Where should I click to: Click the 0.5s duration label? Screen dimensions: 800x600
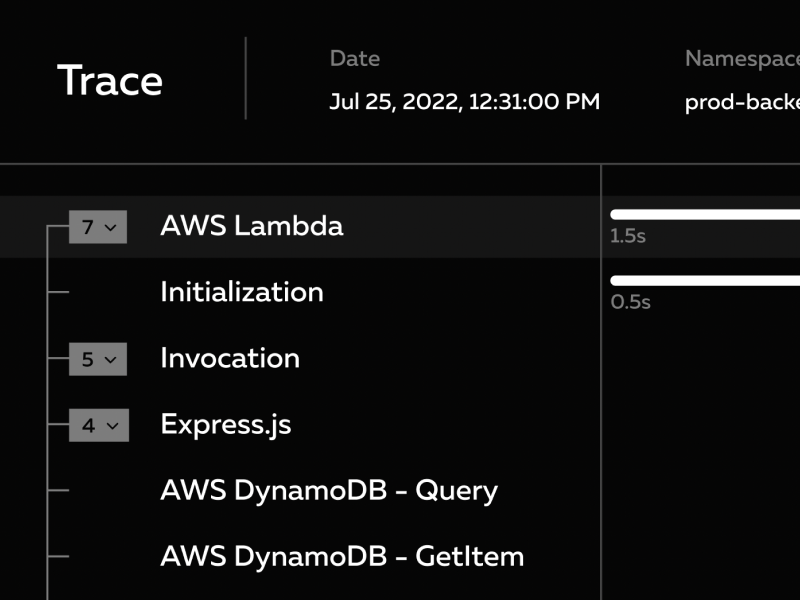pos(629,302)
